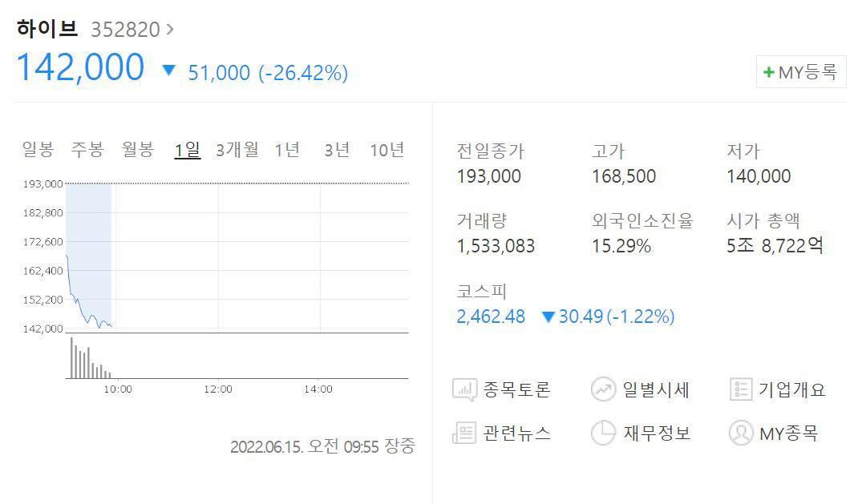This screenshot has width=866, height=504.
Task: Show the 1년 chart range
Action: click(287, 150)
